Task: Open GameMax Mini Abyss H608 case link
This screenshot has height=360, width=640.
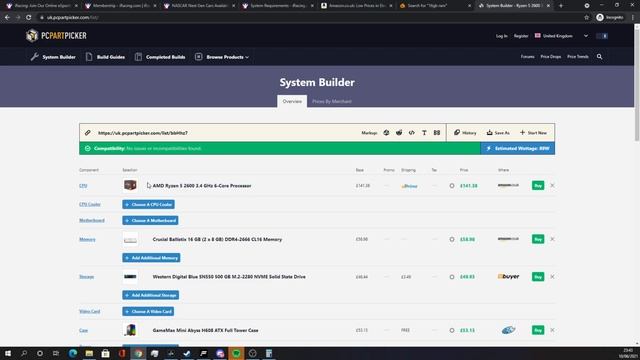Action: point(205,330)
